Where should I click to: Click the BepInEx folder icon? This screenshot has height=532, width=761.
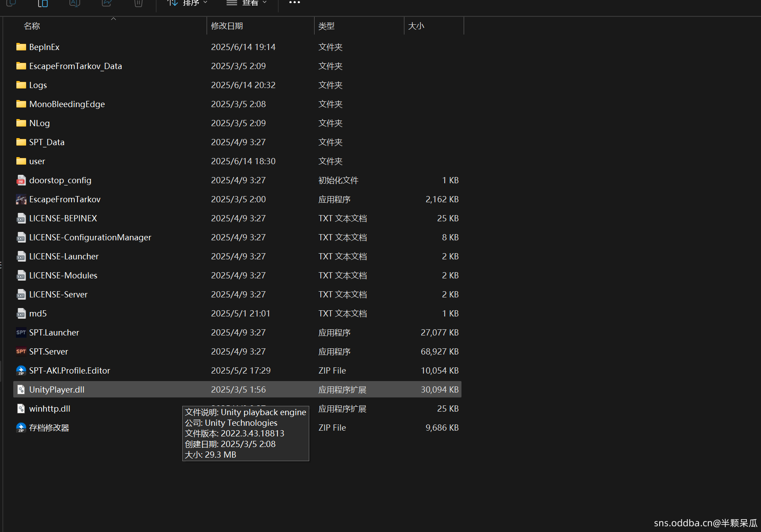pyautogui.click(x=21, y=47)
